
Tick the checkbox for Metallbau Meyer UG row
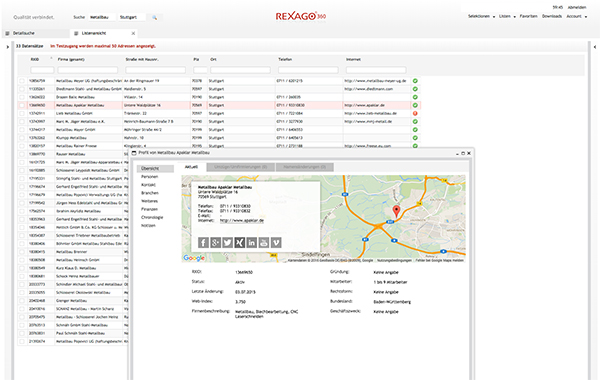(22, 81)
